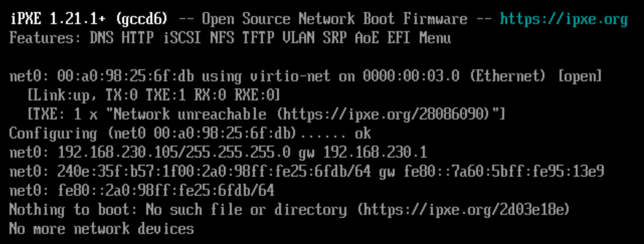Click the "Features:" label
The width and height of the screenshot is (644, 244).
[45, 38]
